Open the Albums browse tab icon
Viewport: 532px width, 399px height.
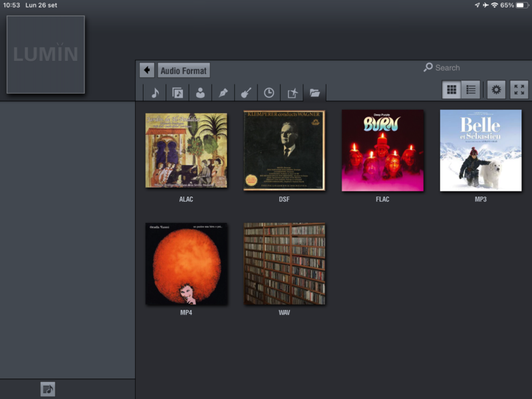point(178,92)
